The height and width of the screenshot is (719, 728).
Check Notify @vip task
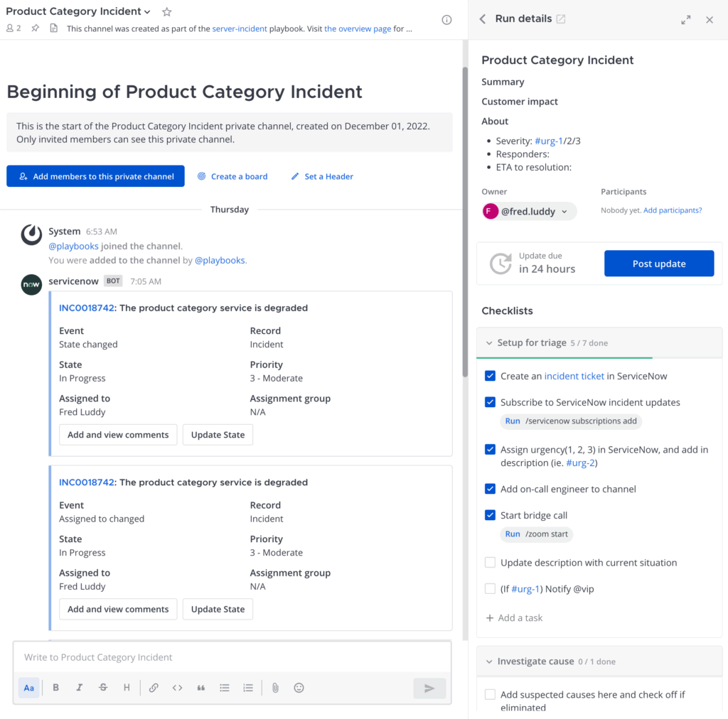(490, 589)
